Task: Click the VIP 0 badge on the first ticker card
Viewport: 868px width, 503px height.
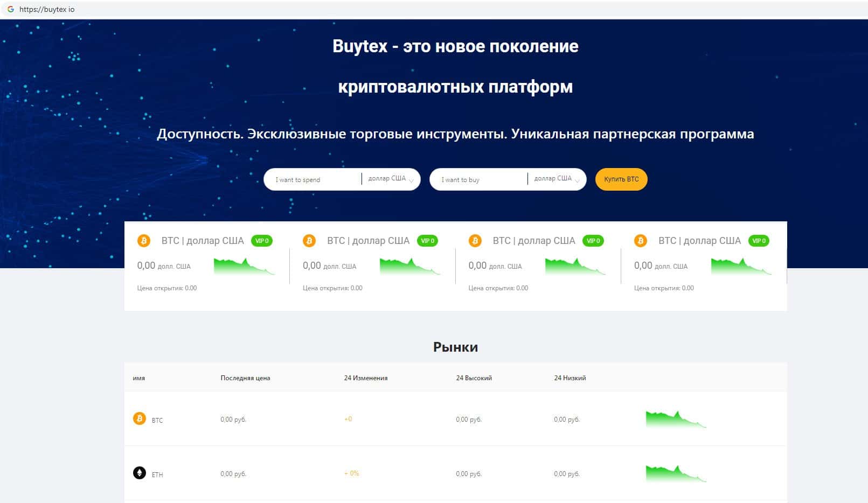Action: tap(262, 241)
